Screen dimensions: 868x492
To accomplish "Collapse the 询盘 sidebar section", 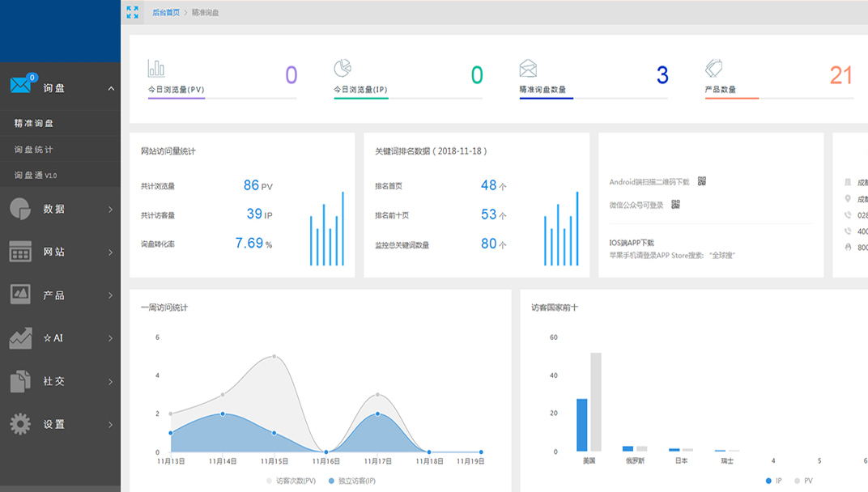I will click(111, 88).
